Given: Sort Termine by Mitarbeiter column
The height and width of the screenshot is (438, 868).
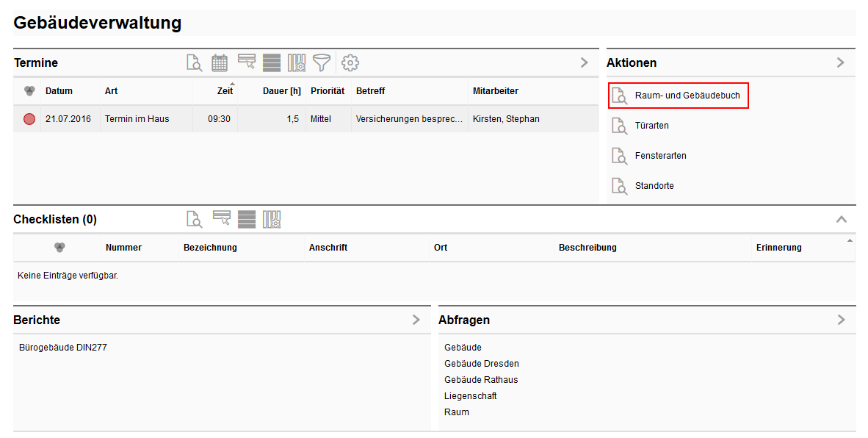Looking at the screenshot, I should point(496,91).
